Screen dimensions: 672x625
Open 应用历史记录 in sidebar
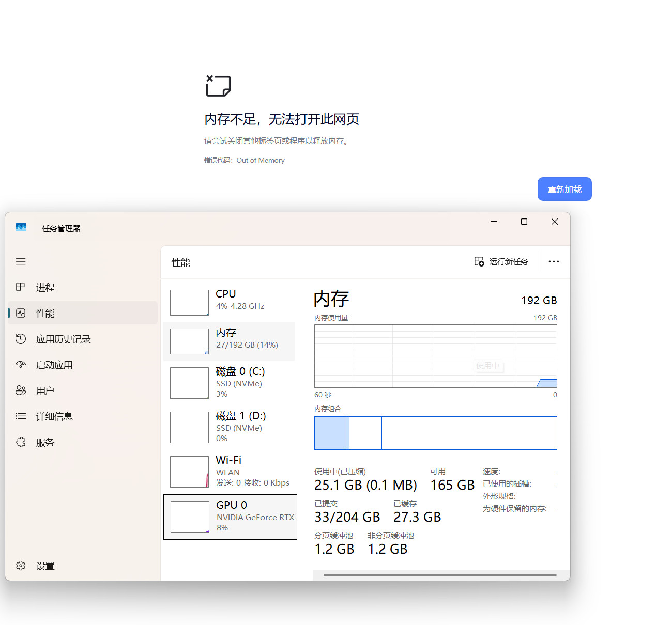[83, 339]
